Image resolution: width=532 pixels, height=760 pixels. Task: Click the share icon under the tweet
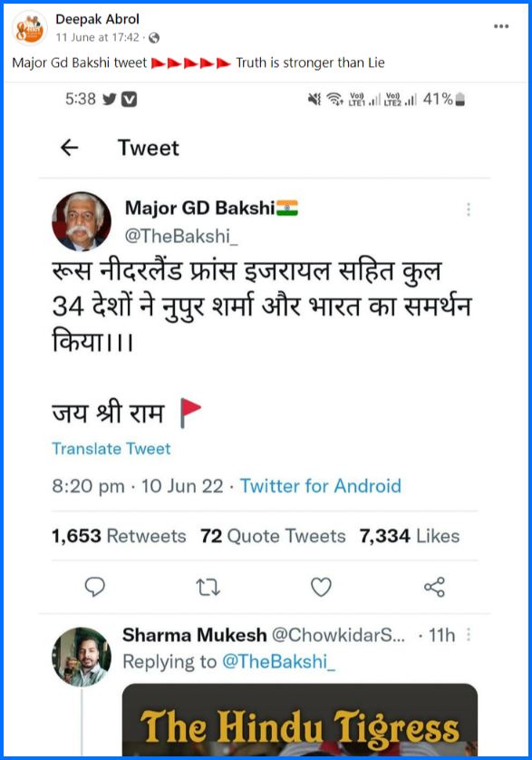(x=434, y=587)
